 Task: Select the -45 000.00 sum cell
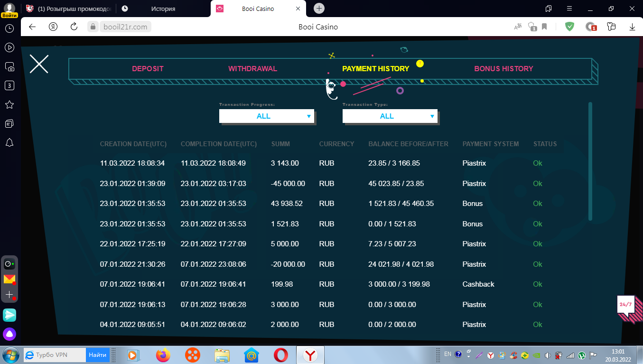(288, 184)
